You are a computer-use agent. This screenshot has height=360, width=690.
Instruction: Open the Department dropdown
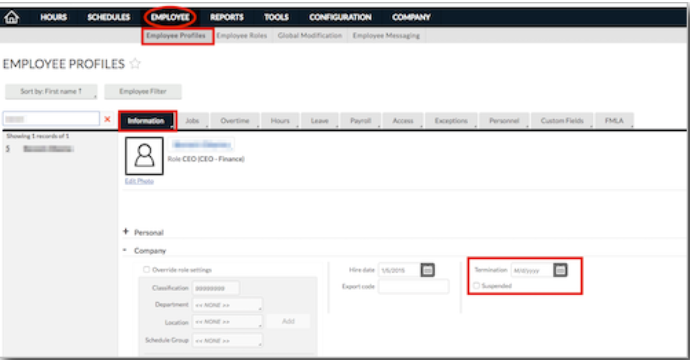[227, 305]
